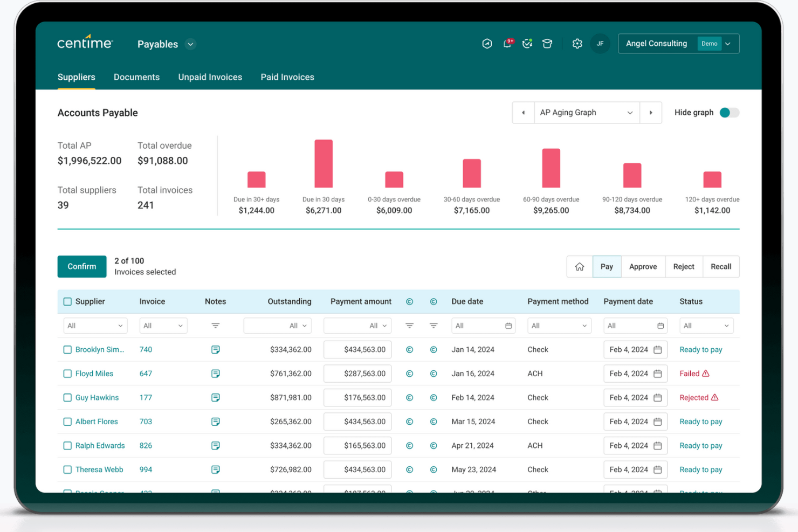The image size is (798, 532).
Task: Click the Recall button
Action: [721, 267]
